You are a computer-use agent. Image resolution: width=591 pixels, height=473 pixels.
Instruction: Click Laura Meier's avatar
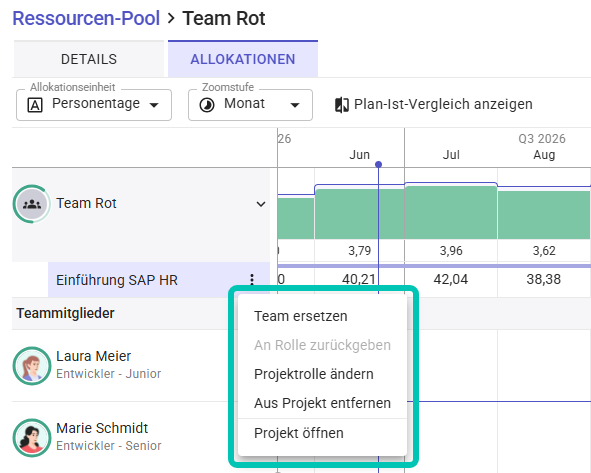32,366
